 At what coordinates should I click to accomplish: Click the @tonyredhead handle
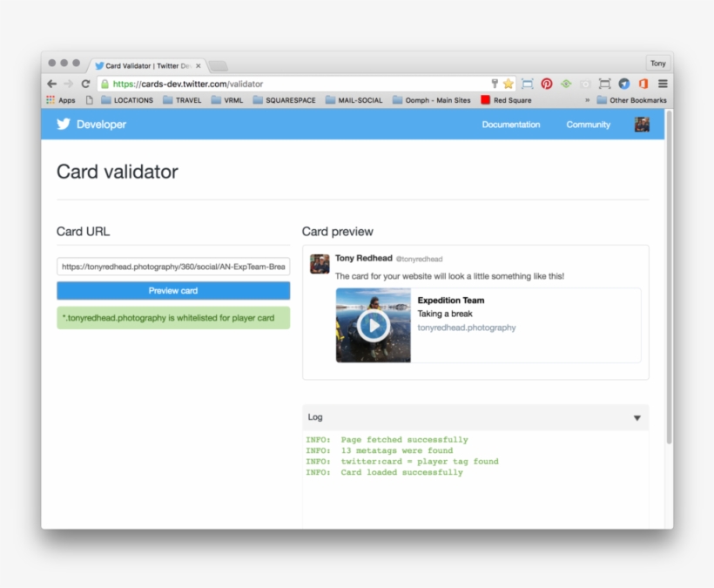click(x=419, y=260)
